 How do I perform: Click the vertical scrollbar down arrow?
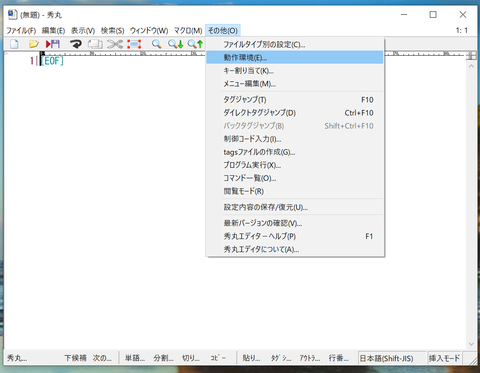(471, 344)
